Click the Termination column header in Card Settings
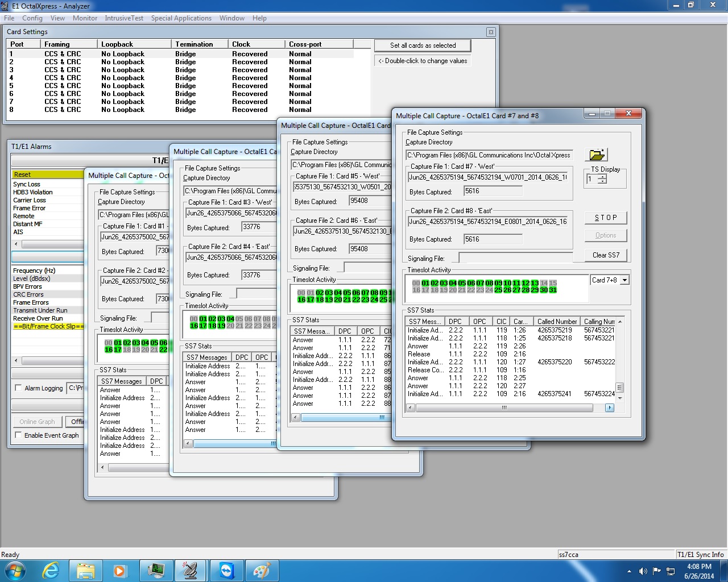Viewport: 728px width, 582px height. coord(200,44)
